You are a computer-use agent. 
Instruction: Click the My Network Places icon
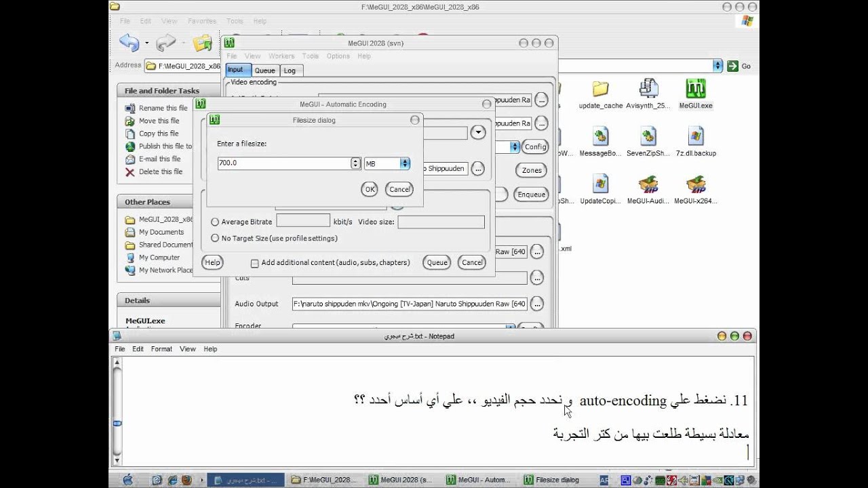click(130, 270)
